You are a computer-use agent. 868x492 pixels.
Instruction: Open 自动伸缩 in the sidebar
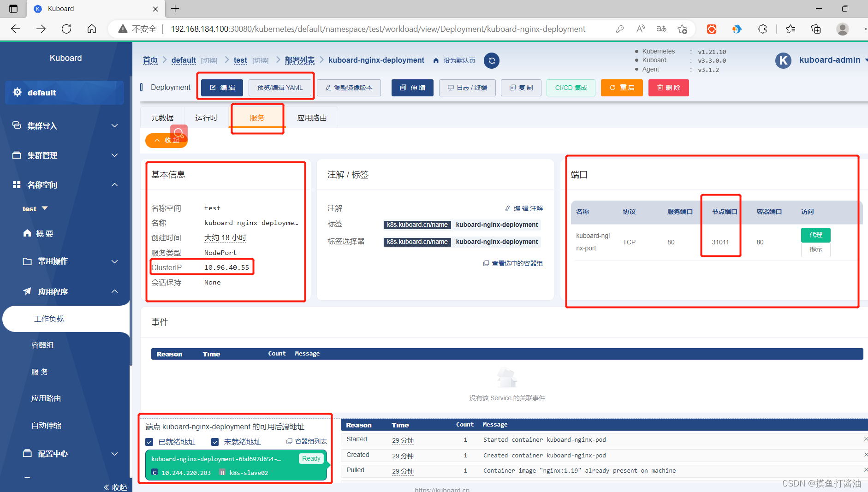tap(46, 425)
